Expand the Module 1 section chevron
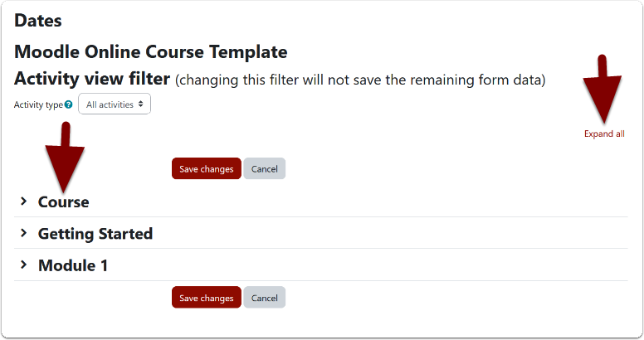 click(x=23, y=265)
